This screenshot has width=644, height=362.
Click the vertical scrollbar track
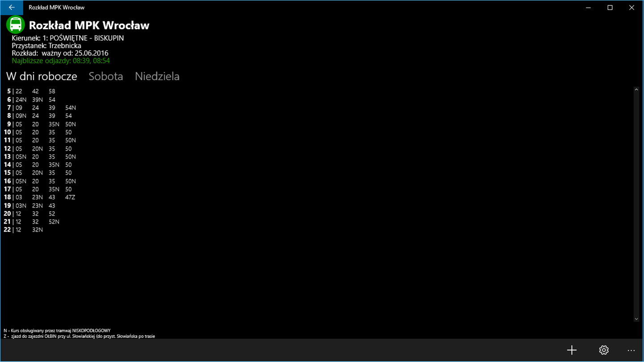tap(636, 204)
